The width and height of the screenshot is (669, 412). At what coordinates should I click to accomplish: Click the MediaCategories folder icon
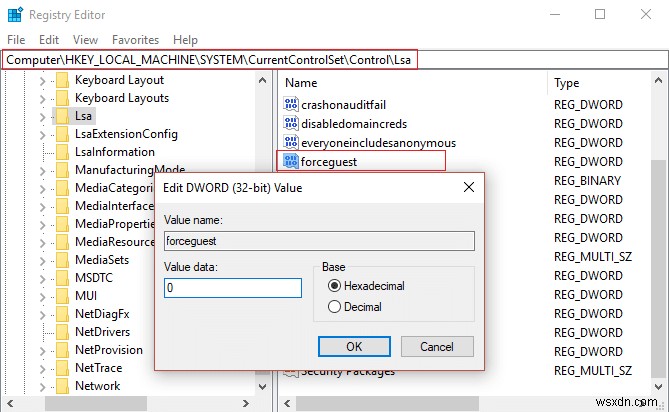62,188
